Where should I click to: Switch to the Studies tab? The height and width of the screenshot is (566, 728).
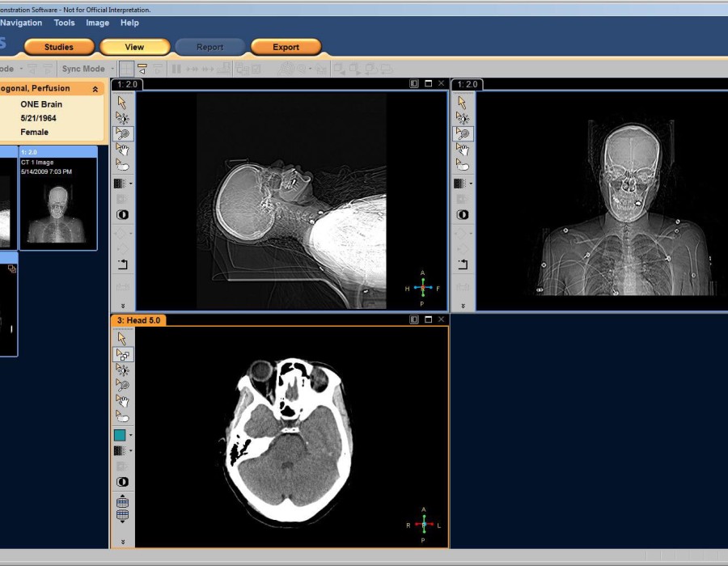(59, 47)
